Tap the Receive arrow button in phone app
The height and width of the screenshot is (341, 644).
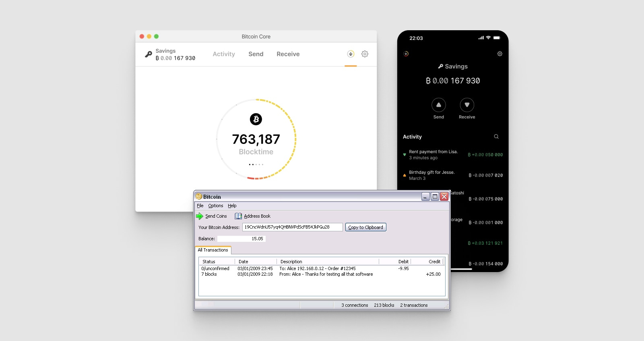[467, 105]
